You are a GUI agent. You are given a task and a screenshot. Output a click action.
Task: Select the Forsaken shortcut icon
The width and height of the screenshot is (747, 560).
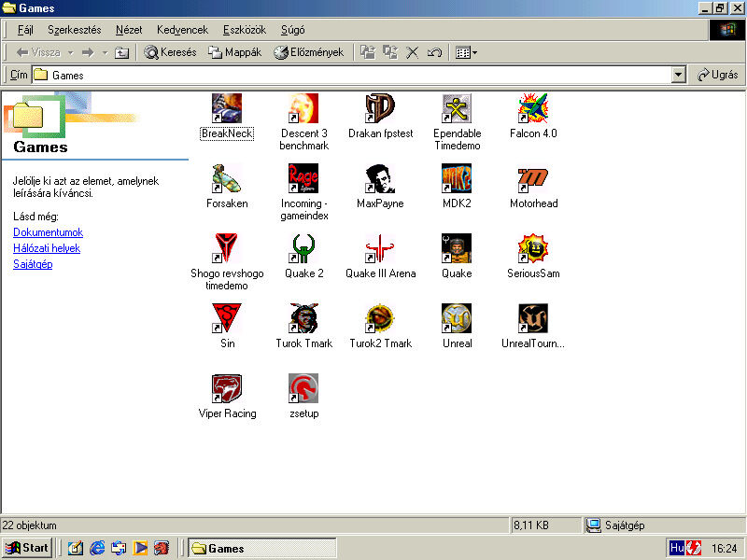[x=227, y=178]
